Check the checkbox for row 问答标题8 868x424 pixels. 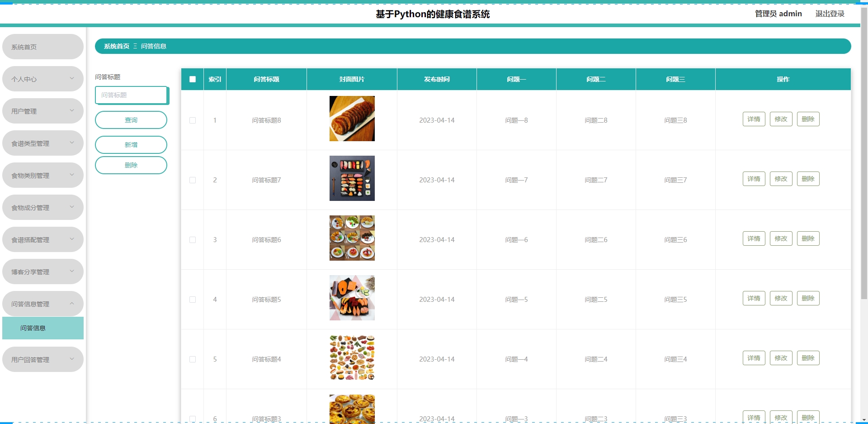[193, 120]
